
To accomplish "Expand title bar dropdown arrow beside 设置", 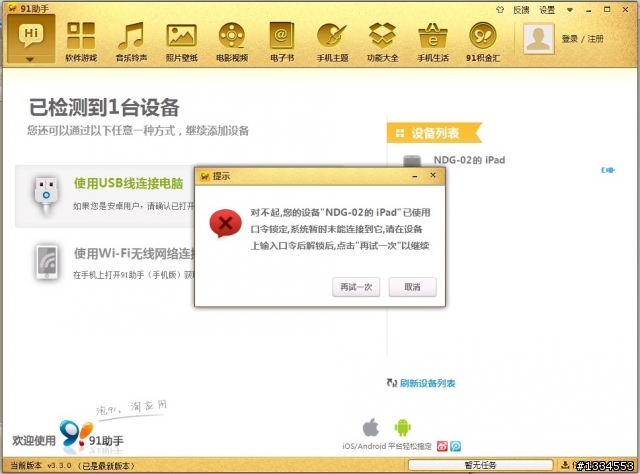I will (570, 10).
